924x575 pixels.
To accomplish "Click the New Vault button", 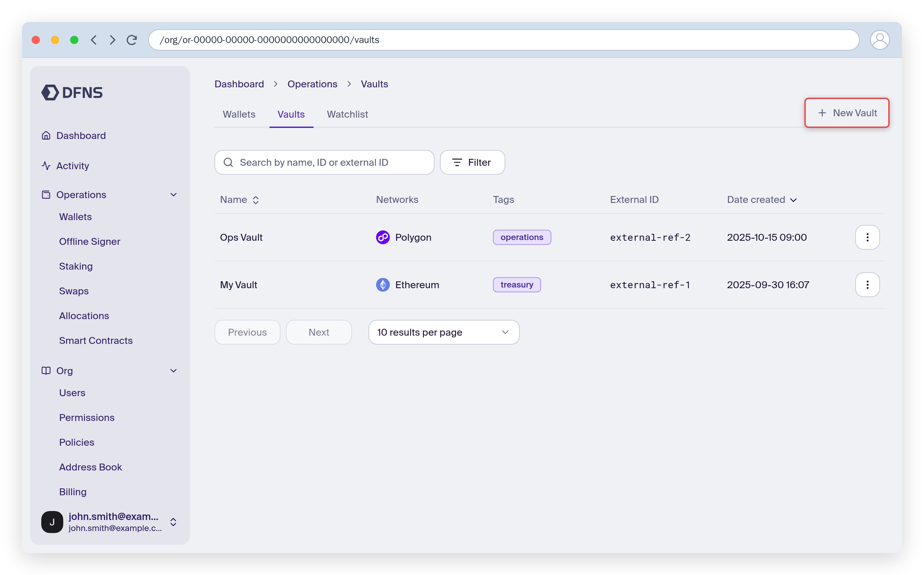I will [846, 113].
